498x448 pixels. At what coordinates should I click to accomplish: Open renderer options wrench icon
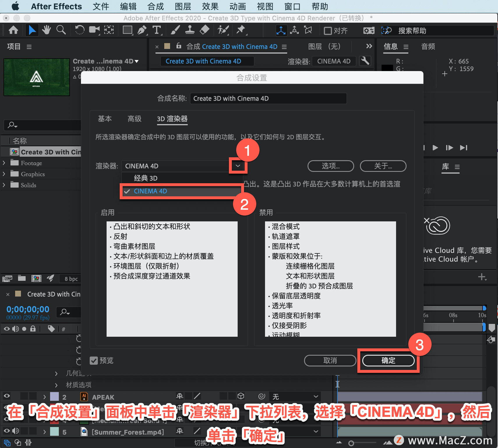pyautogui.click(x=365, y=61)
